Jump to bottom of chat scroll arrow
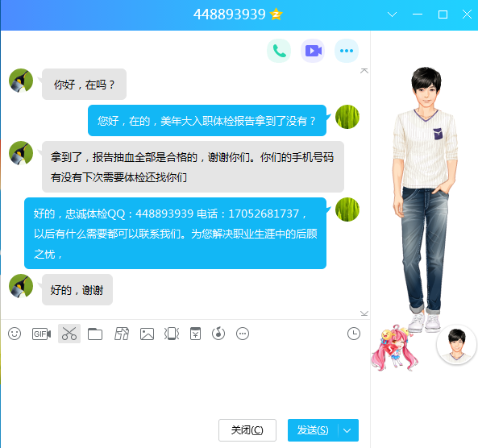This screenshot has height=448, width=478. tap(364, 313)
